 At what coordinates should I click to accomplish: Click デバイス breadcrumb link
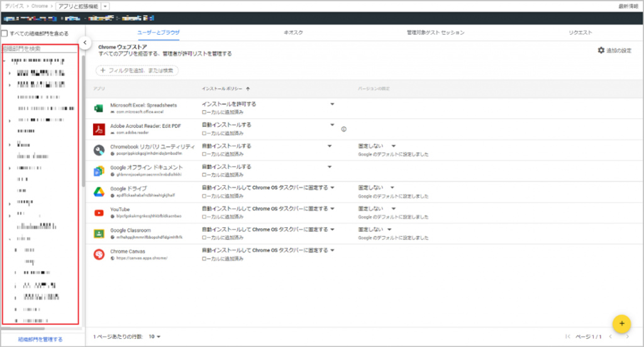[14, 6]
